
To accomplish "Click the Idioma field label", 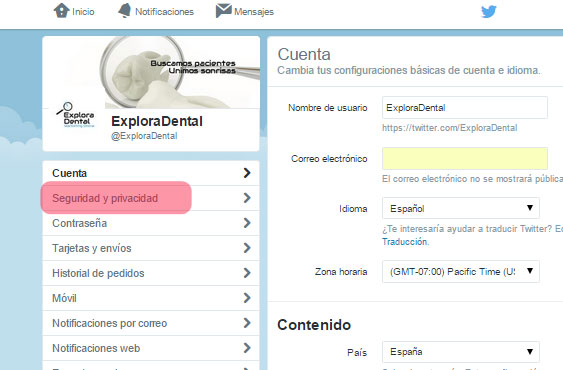I will (353, 209).
